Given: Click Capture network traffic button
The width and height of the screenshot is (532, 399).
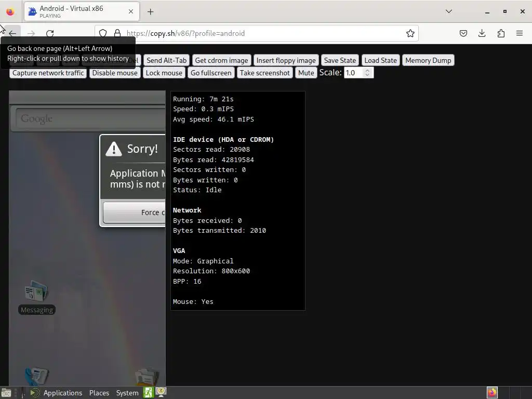Looking at the screenshot, I should coord(48,73).
